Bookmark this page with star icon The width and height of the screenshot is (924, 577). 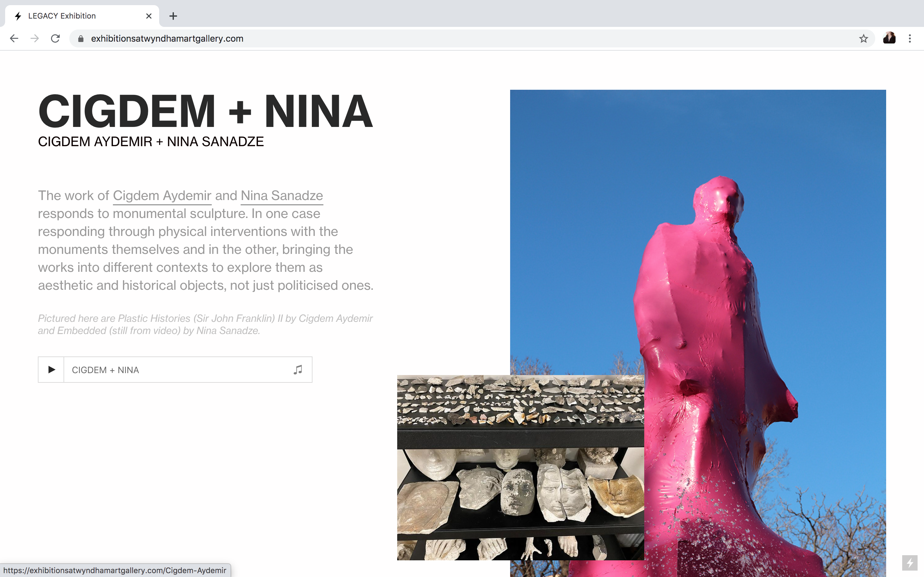coord(863,38)
